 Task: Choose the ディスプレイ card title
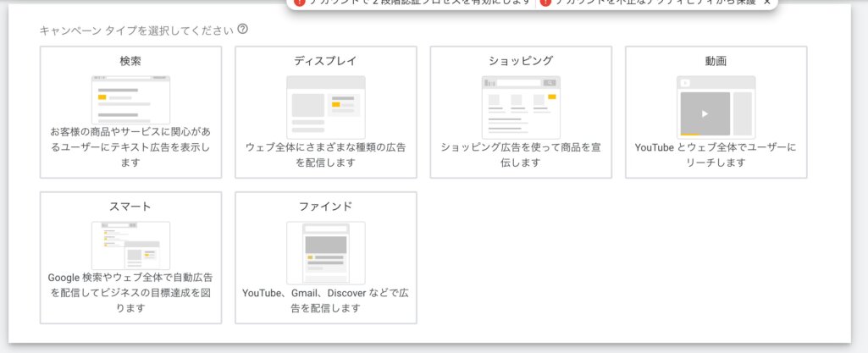[x=326, y=61]
